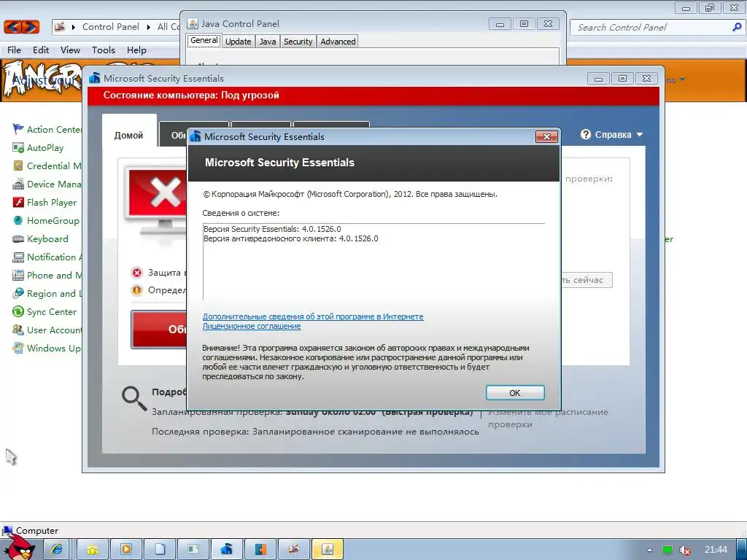Open the Edit menu in Control Panel

click(41, 50)
